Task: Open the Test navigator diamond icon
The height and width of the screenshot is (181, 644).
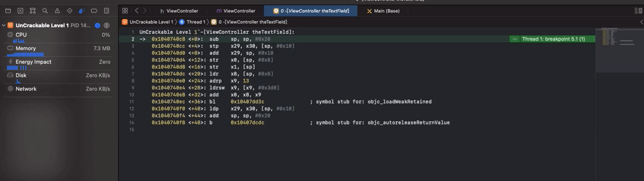Action: pyautogui.click(x=70, y=11)
